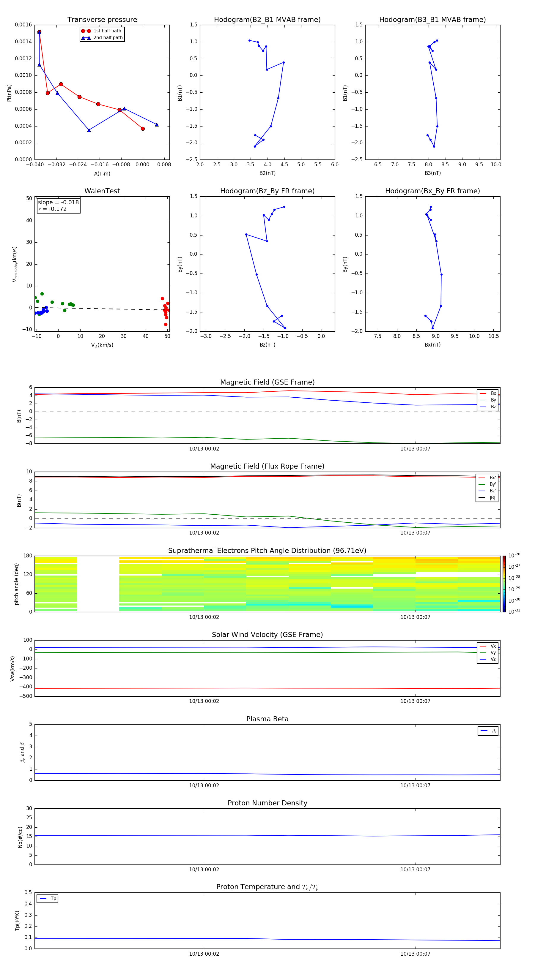Click the "Np(#/cc)" y-axis label
The width and height of the screenshot is (535, 980).
(x=20, y=837)
